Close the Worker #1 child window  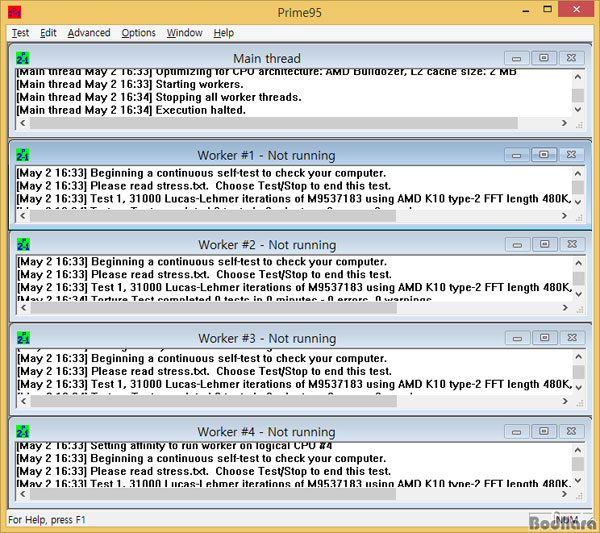[571, 155]
